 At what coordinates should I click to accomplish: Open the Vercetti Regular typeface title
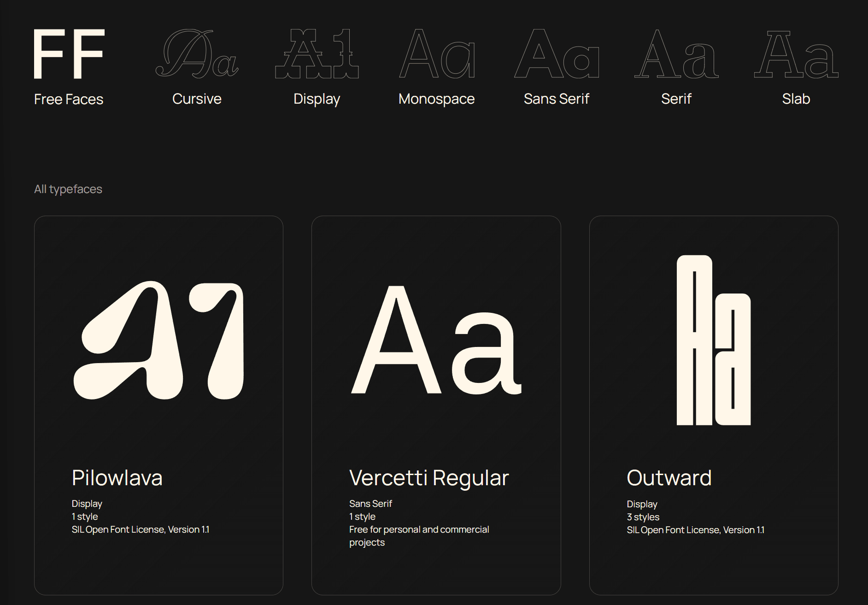(x=429, y=478)
